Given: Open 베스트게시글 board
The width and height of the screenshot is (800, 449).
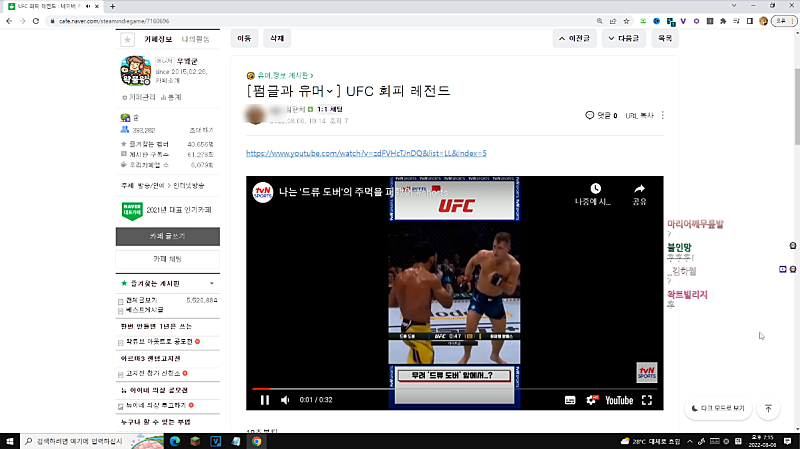Looking at the screenshot, I should point(144,310).
